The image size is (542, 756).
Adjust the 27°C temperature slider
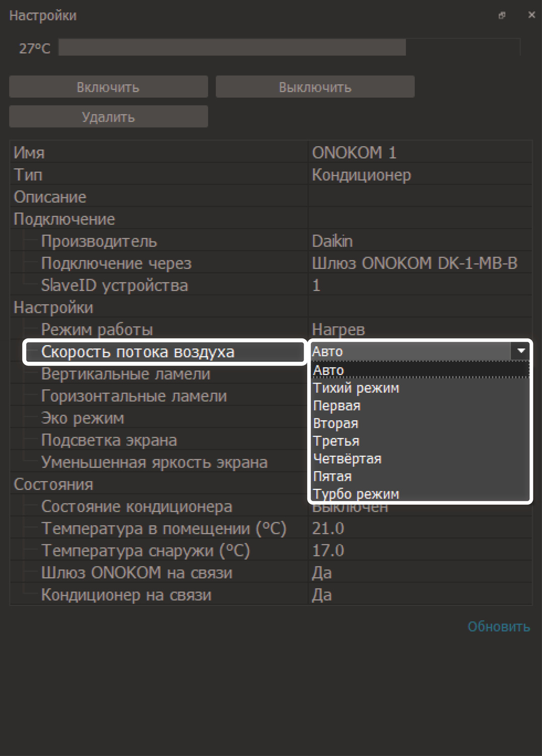pos(289,48)
